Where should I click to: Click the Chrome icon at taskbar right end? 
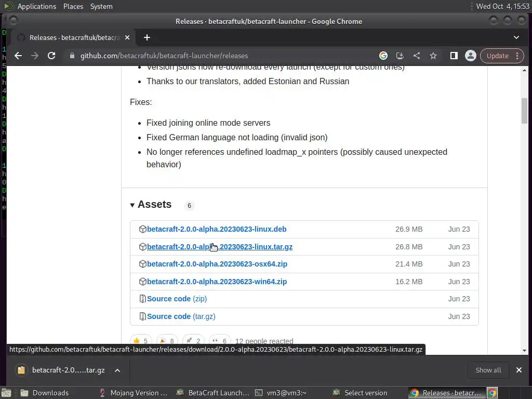pos(492,393)
